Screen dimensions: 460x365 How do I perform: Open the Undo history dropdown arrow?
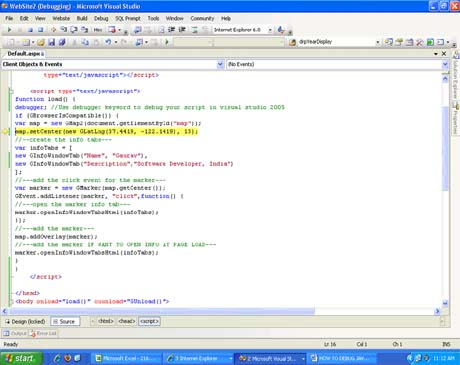tap(116, 42)
